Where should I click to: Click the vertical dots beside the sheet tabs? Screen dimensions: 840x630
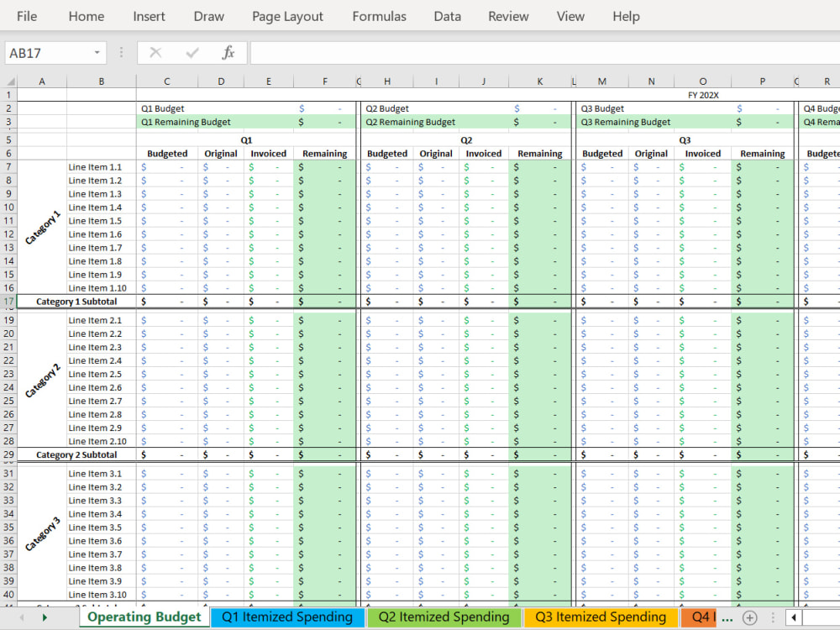point(772,617)
